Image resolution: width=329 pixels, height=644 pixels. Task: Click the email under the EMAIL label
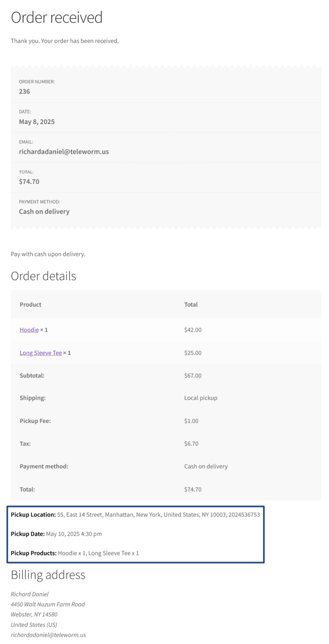64,152
